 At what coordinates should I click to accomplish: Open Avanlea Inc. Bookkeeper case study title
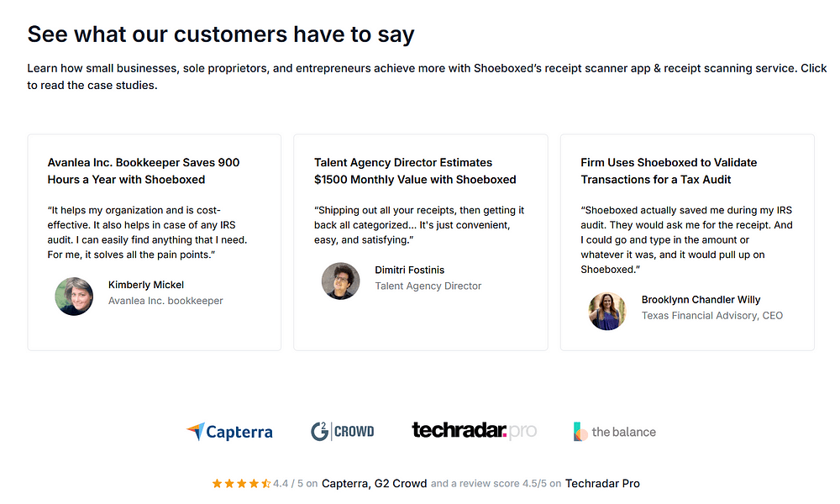click(x=144, y=171)
